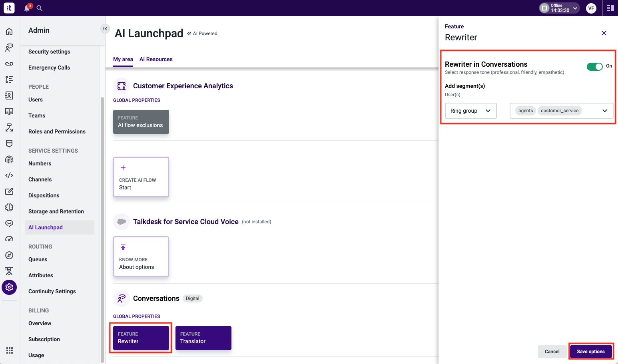Open Billing Overview
This screenshot has width=618, height=364.
coord(40,323)
